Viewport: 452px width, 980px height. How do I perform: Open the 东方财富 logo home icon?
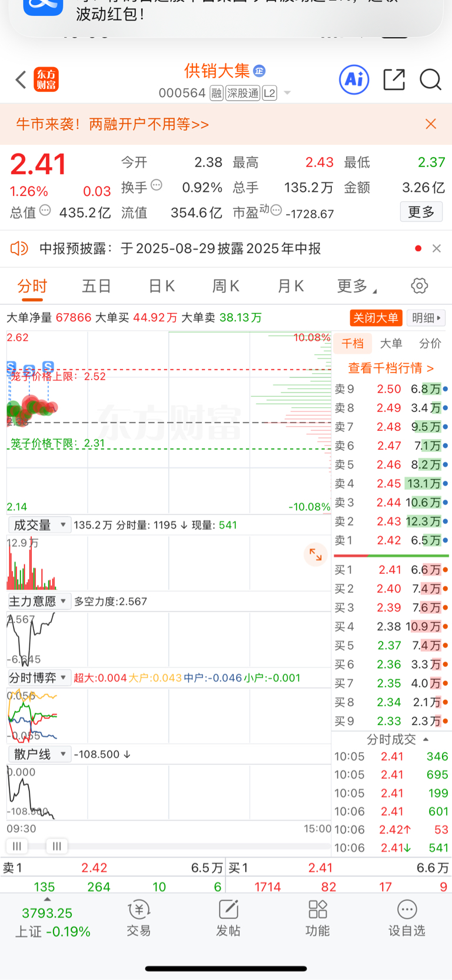coord(46,79)
